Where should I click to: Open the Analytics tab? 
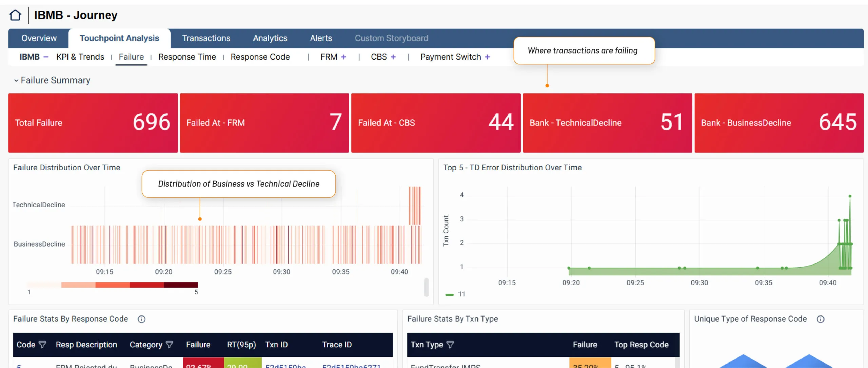pyautogui.click(x=270, y=38)
